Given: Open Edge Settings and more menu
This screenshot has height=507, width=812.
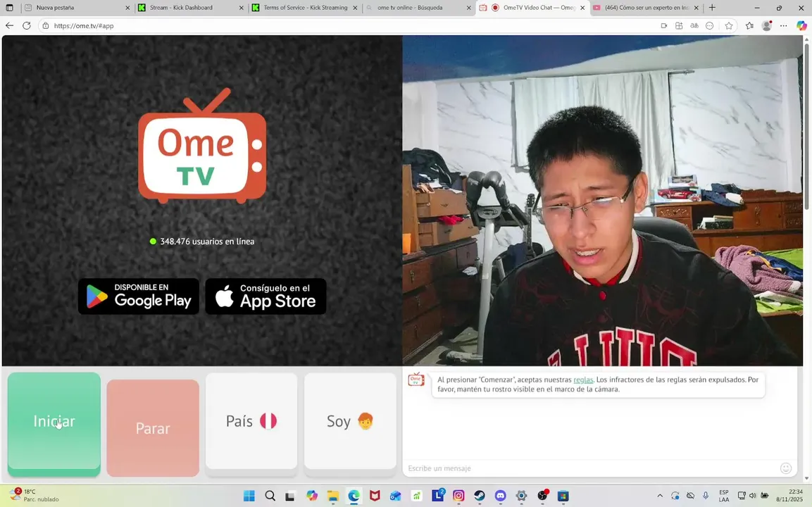Looking at the screenshot, I should [x=784, y=25].
